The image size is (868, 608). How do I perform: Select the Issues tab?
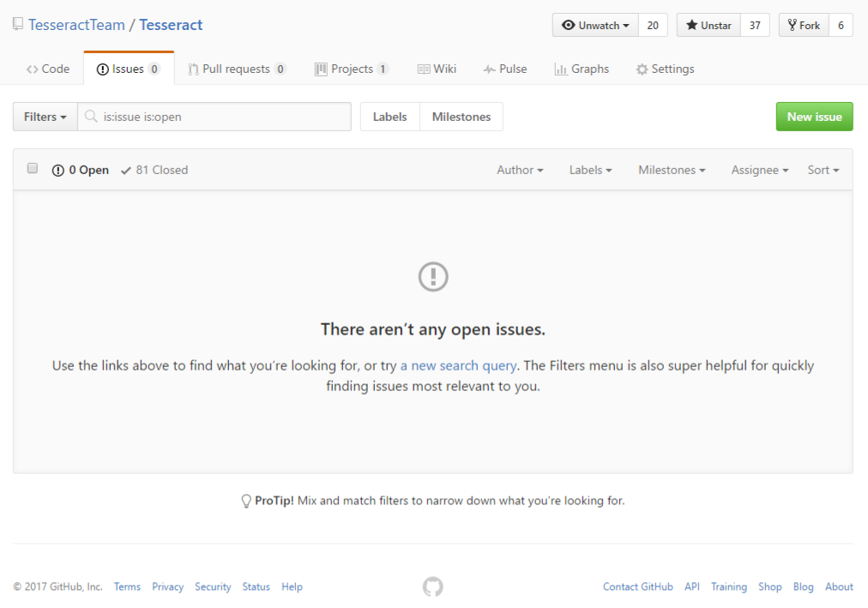point(129,69)
